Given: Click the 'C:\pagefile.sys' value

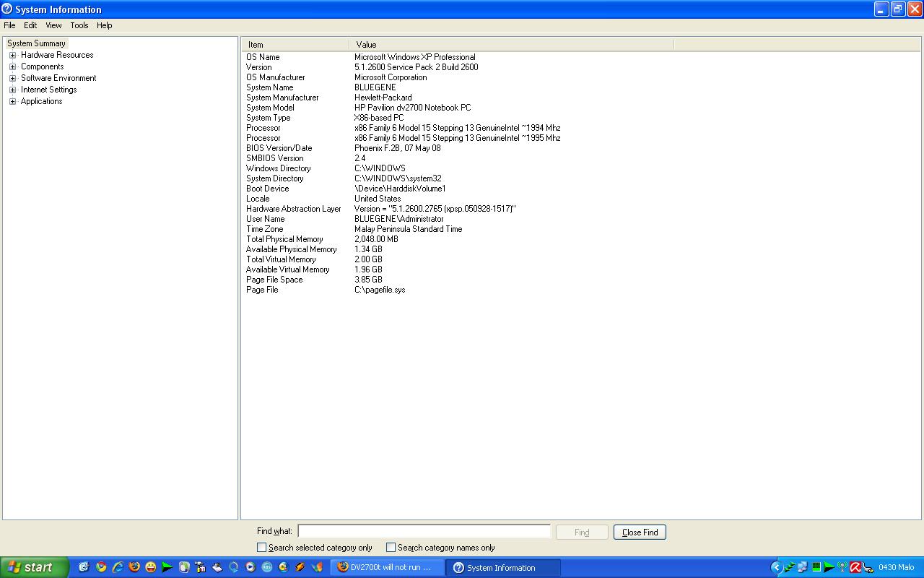Looking at the screenshot, I should tap(380, 290).
